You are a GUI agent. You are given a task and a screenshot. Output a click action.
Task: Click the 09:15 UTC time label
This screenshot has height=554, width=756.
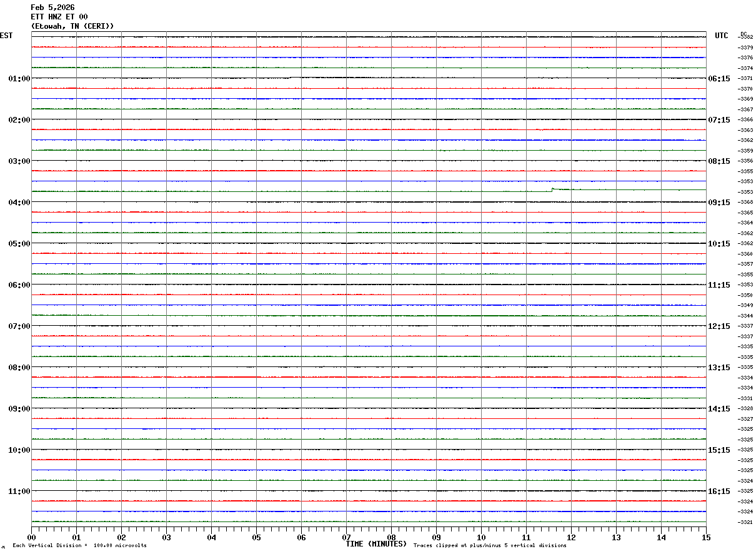[719, 203]
